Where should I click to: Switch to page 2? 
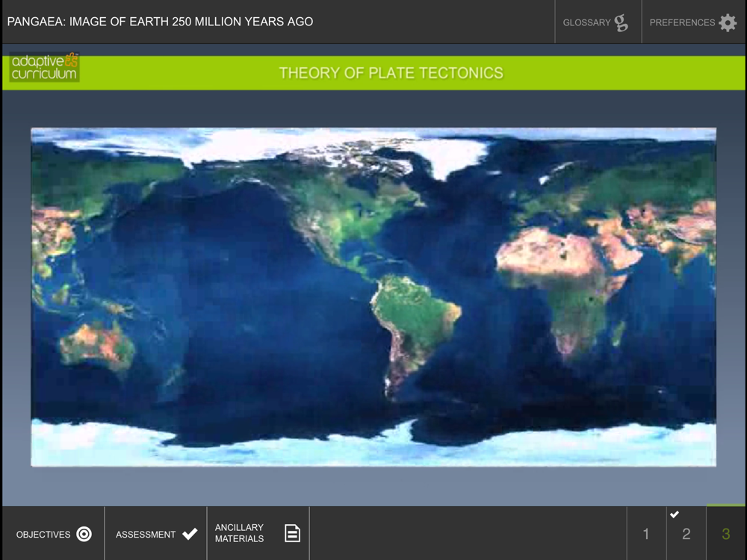(686, 534)
